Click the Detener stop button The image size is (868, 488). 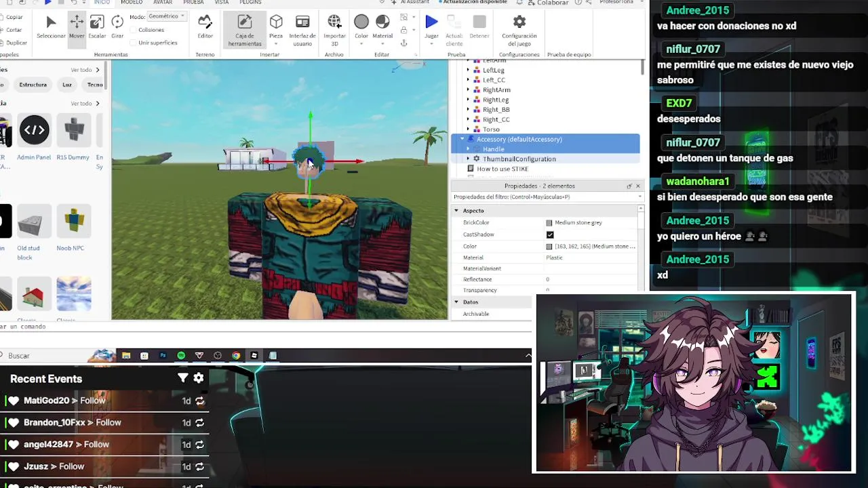tap(479, 26)
